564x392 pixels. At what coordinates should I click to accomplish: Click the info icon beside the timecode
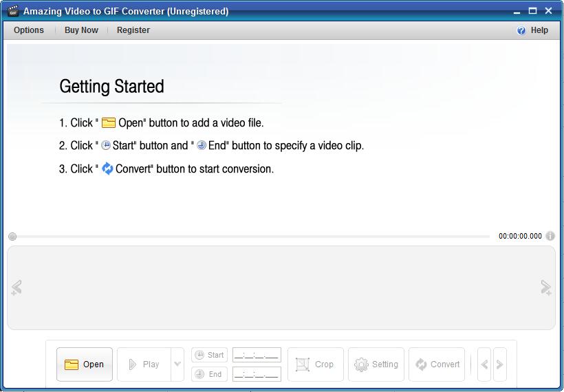tap(550, 236)
